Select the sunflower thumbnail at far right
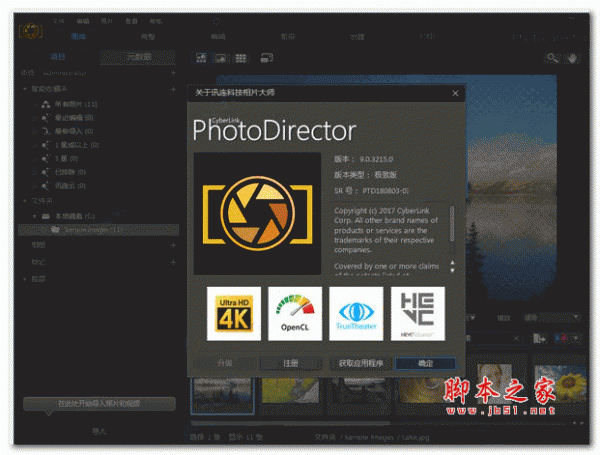The height and width of the screenshot is (455, 600). click(560, 383)
